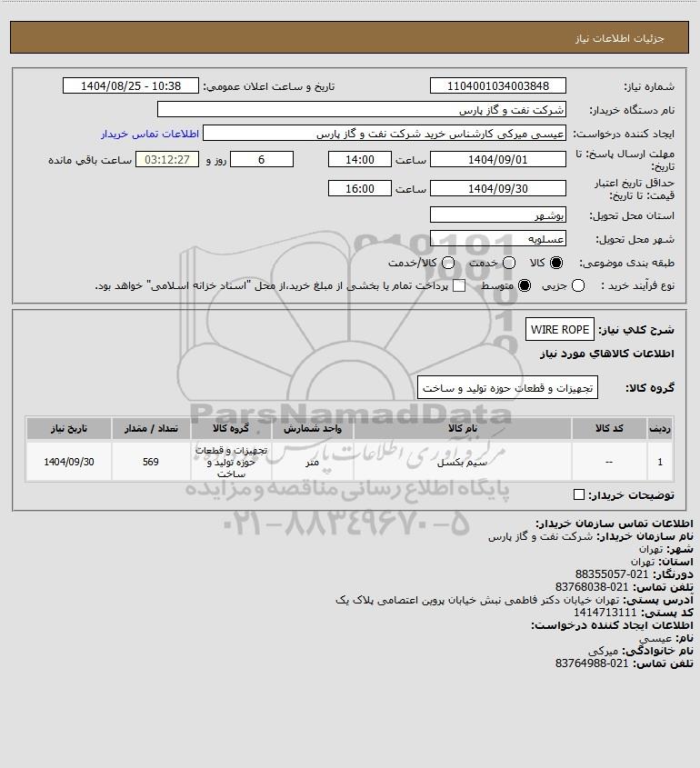
Task: Click goods group field تجهیزات و قطعات حوزه تولید
Action: [x=507, y=387]
